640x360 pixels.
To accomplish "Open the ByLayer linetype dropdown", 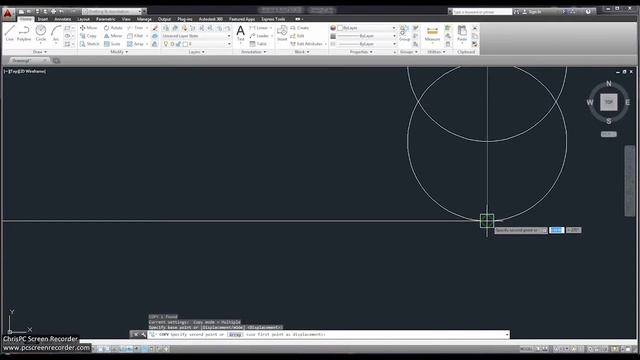I will (366, 44).
